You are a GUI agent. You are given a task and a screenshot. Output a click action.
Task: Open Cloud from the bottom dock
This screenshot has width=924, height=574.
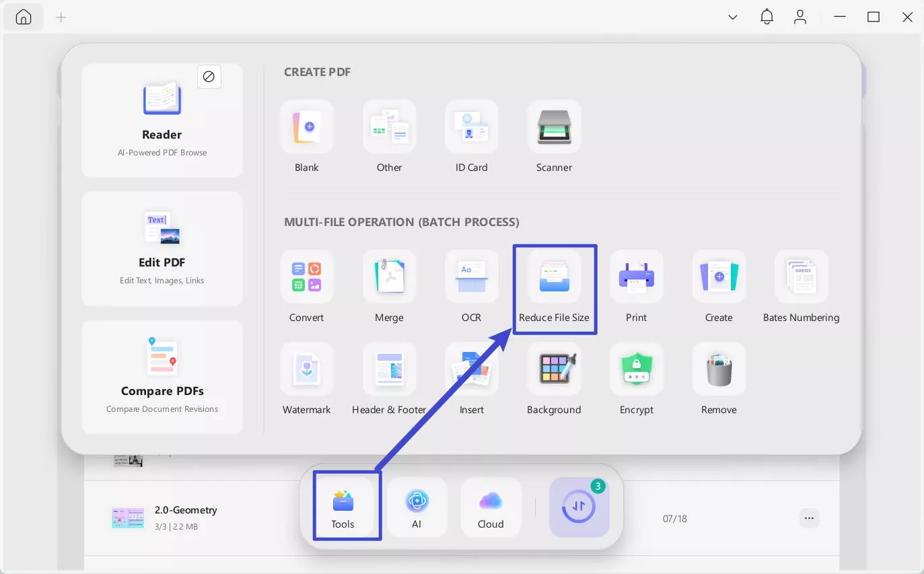(491, 507)
